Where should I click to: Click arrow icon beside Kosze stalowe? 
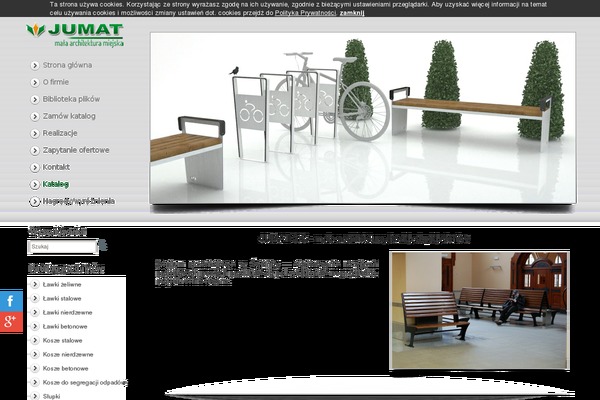[35, 340]
